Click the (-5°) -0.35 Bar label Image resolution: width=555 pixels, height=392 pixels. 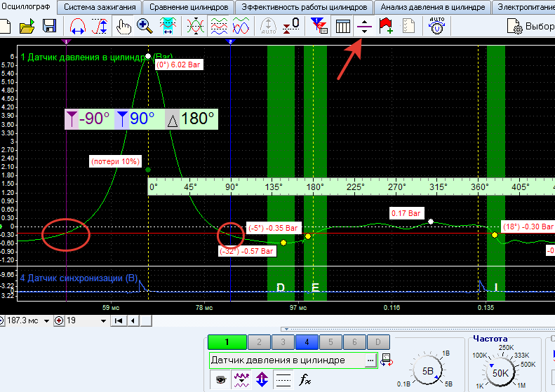(x=273, y=228)
